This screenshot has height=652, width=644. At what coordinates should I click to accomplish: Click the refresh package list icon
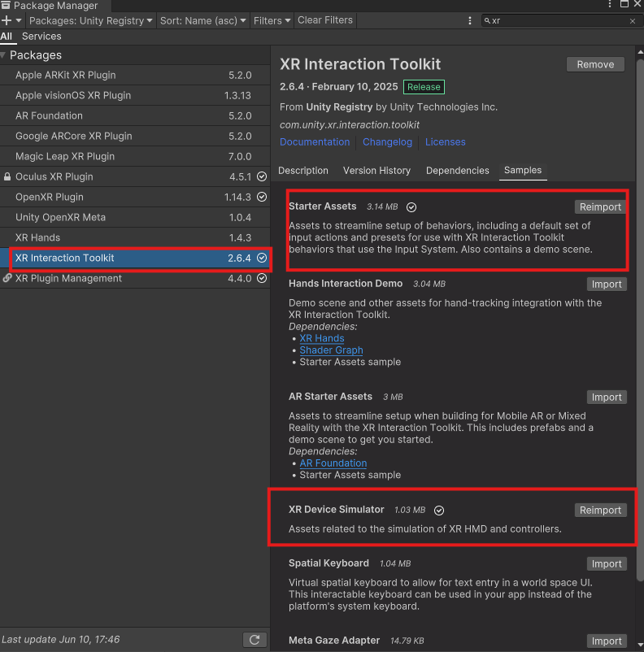click(x=255, y=640)
